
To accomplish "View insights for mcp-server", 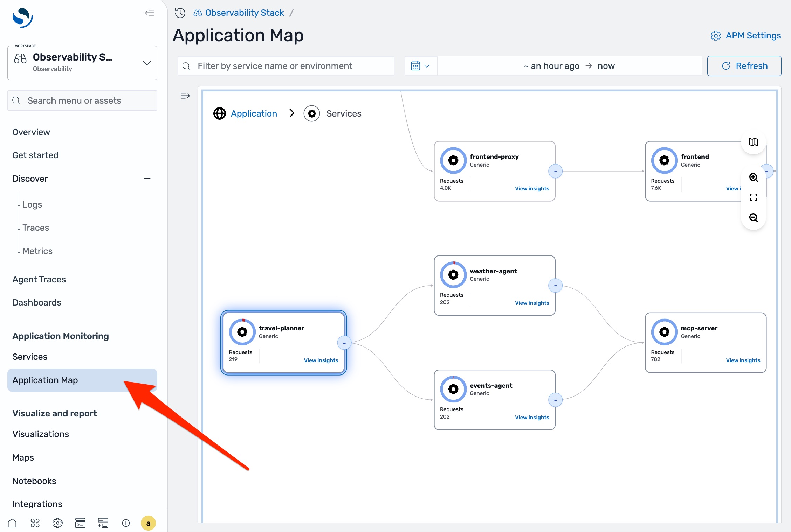I will 743,360.
